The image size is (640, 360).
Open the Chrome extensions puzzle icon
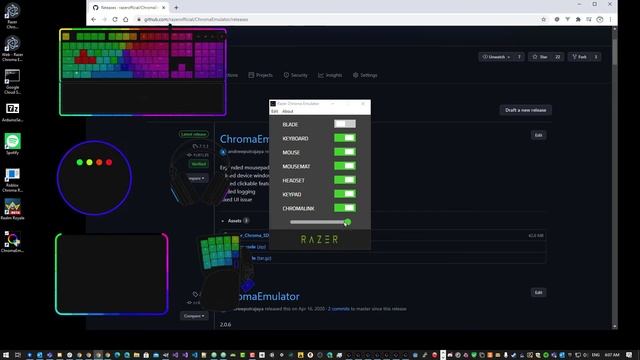click(x=578, y=19)
